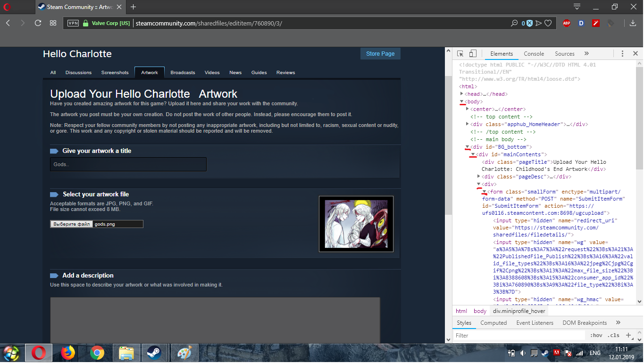The width and height of the screenshot is (644, 363).
Task: Open the Windows Start menu
Action: [11, 353]
